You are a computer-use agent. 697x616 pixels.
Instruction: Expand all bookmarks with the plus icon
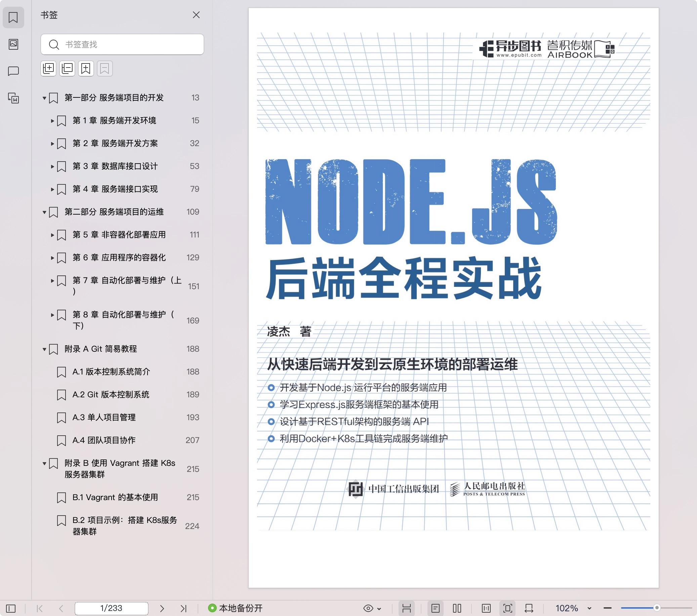tap(48, 69)
